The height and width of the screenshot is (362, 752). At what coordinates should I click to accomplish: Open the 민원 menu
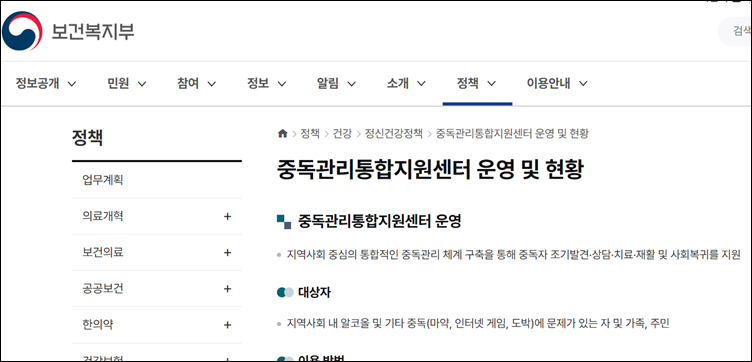click(127, 83)
